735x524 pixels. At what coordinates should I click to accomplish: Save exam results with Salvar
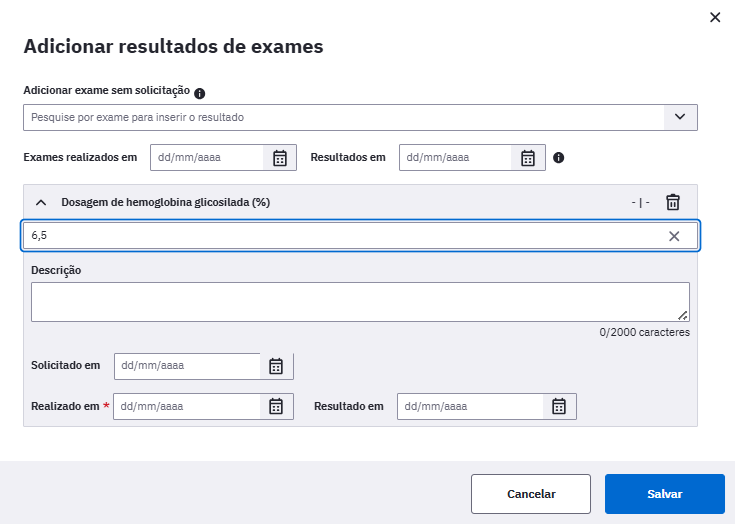tap(665, 494)
